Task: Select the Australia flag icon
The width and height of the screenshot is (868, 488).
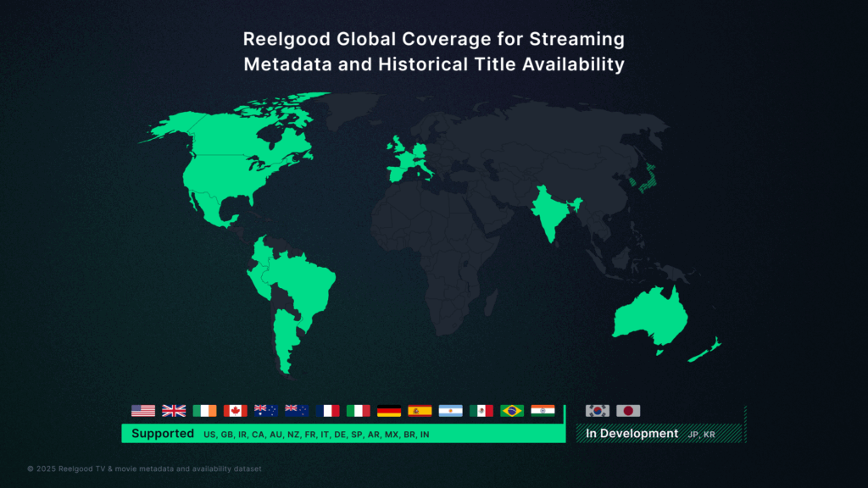Action: point(264,412)
